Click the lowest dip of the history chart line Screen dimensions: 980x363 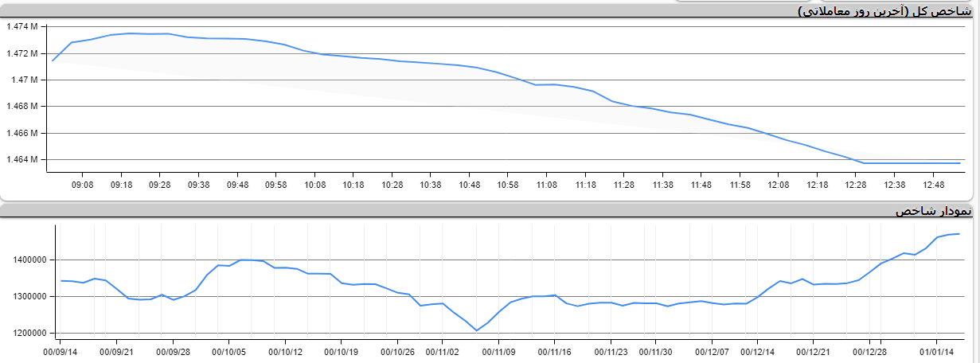[477, 330]
